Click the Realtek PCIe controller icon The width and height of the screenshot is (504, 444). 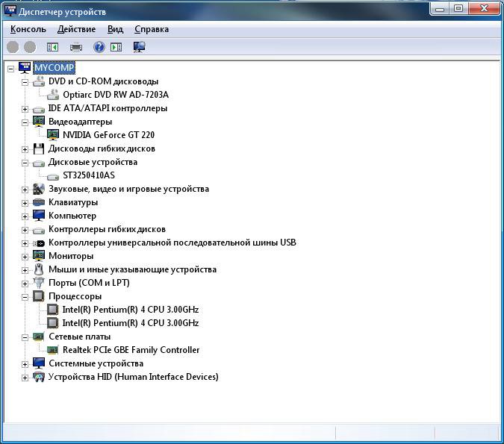[x=53, y=350]
